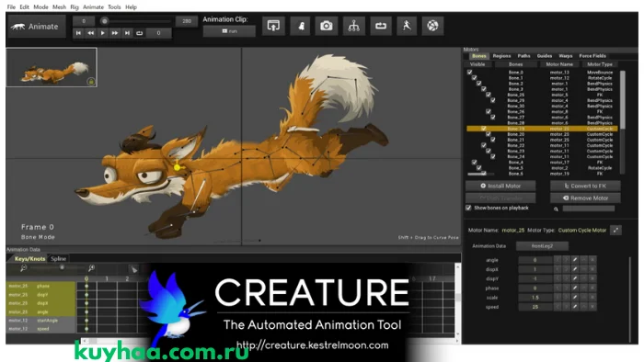Image resolution: width=644 pixels, height=362 pixels.
Task: Click the ghost icon in the toolbar
Action: (x=300, y=26)
